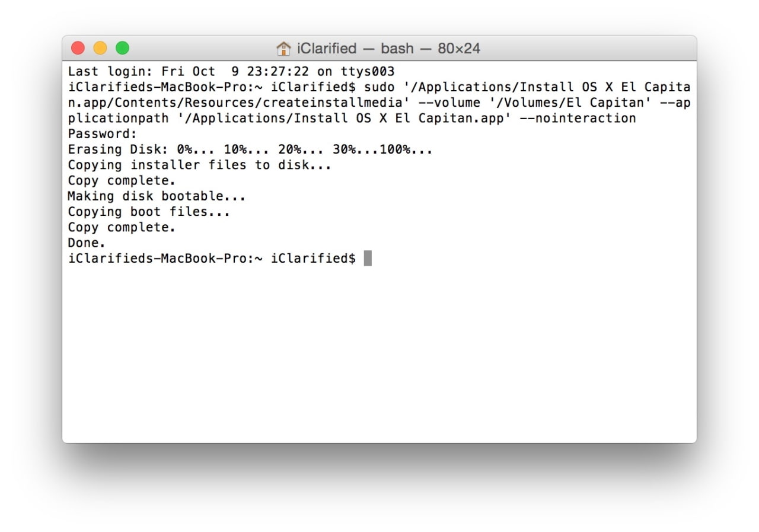Minimize the Terminal with the yellow button
The width and height of the screenshot is (759, 532).
(x=100, y=48)
